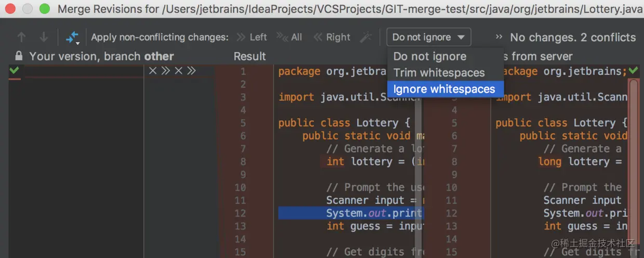Go to previous difference with up arrow
Screen dimensions: 644x258
21,37
